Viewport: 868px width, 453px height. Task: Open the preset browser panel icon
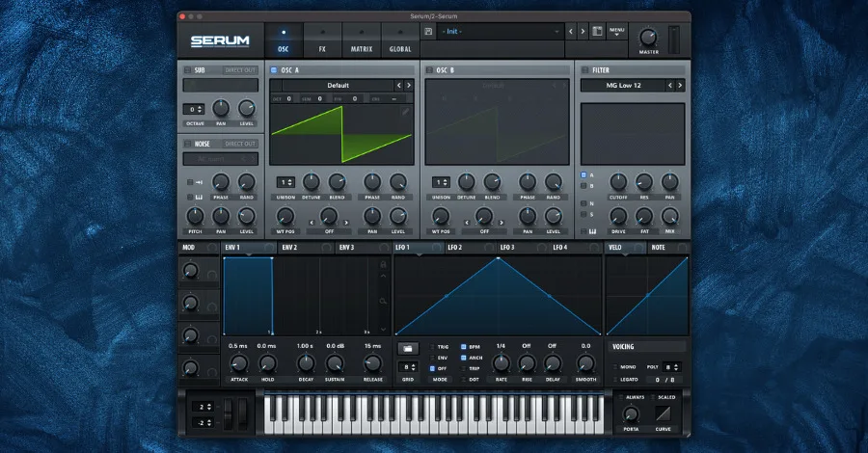[597, 32]
